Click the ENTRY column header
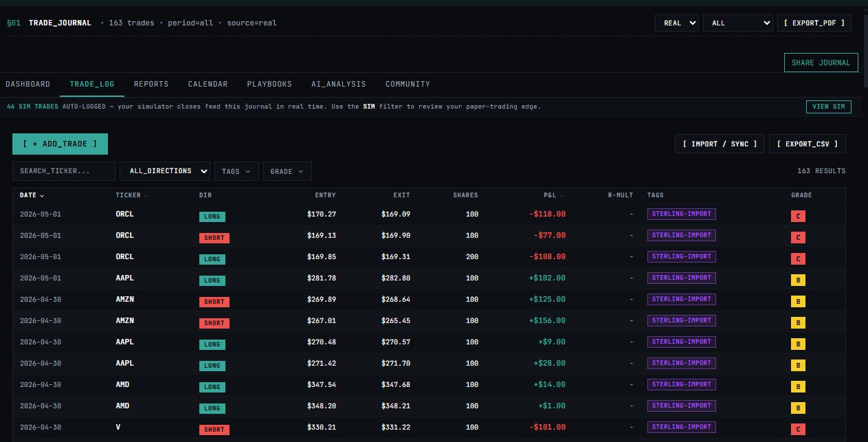 [325, 195]
